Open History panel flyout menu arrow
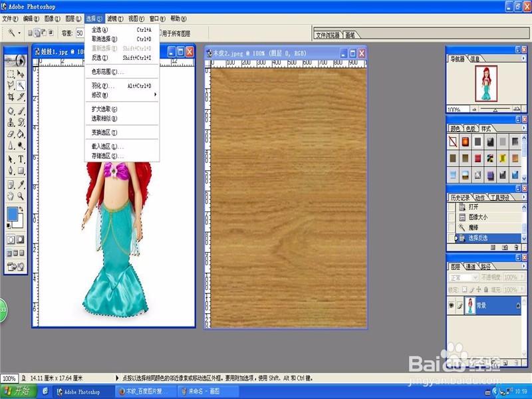The width and height of the screenshot is (532, 399). point(523,197)
